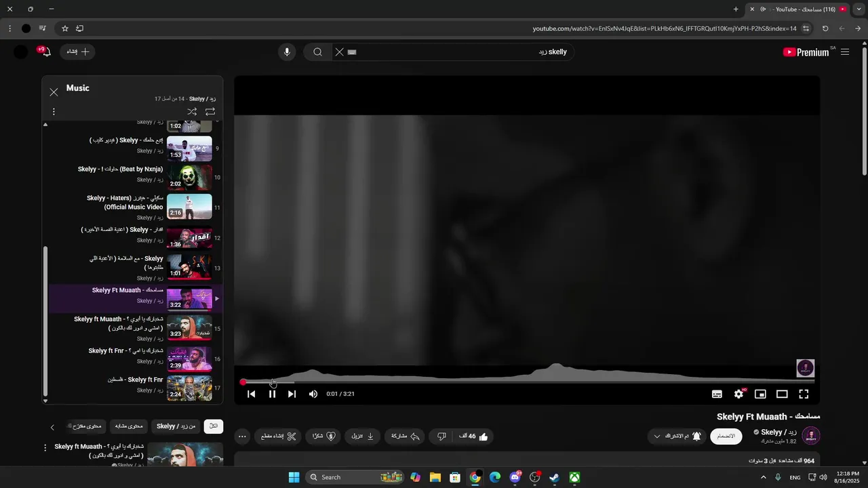
Task: Click the search magnifier button
Action: pos(317,52)
